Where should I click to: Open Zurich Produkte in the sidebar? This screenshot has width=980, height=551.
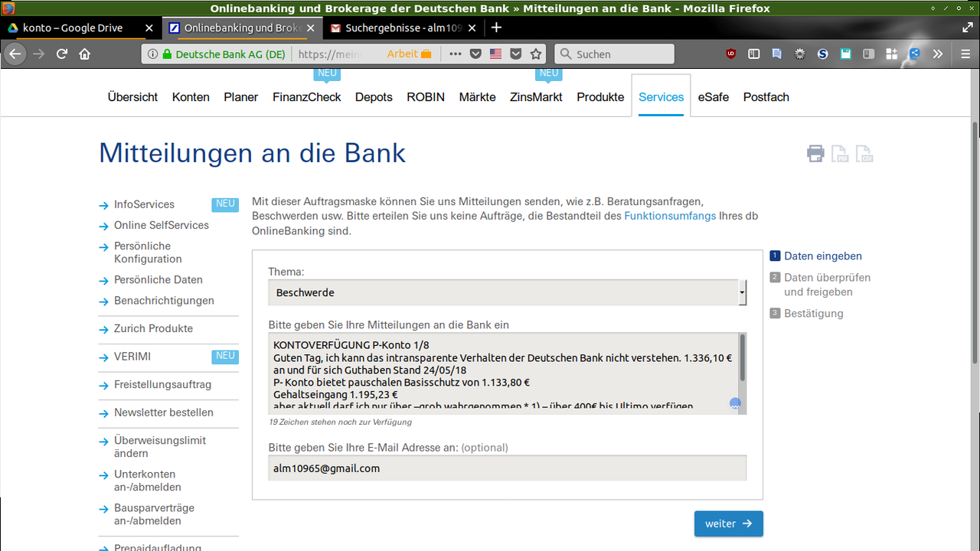click(x=153, y=328)
